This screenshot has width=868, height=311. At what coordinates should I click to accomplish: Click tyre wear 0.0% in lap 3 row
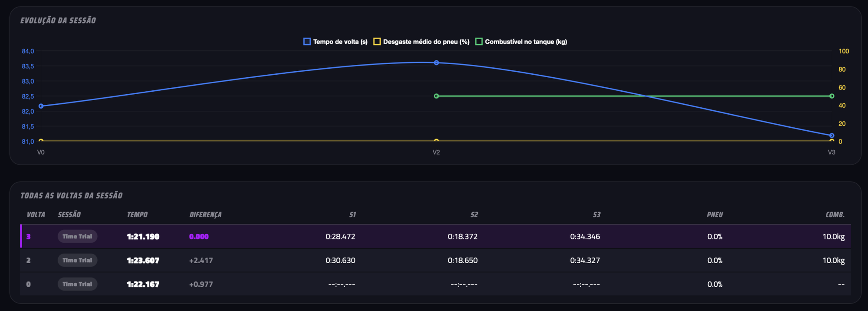[715, 237]
